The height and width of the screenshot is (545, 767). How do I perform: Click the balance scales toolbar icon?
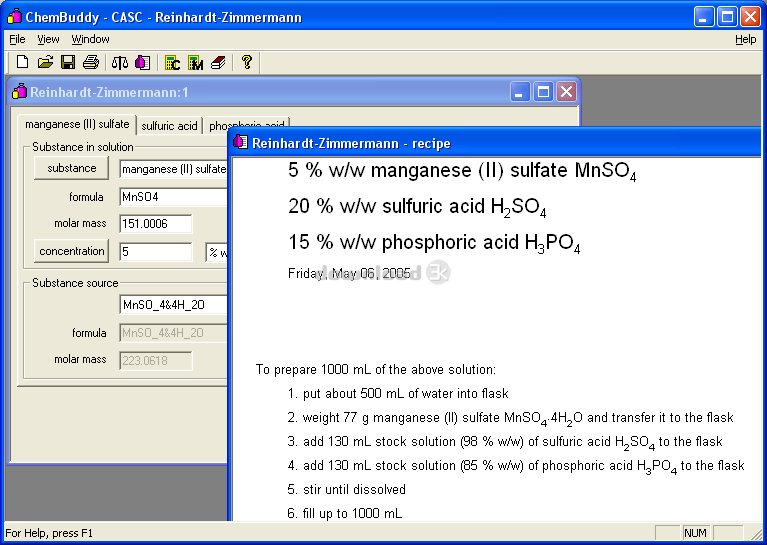120,63
